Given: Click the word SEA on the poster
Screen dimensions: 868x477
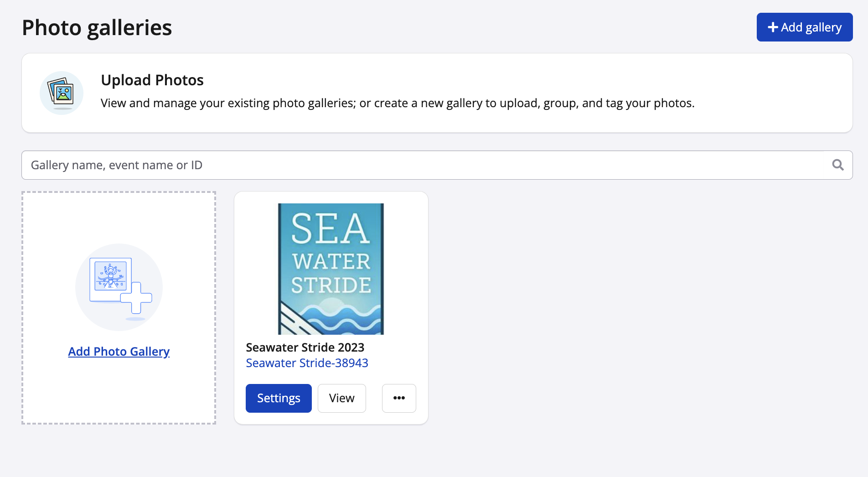Looking at the screenshot, I should (330, 229).
